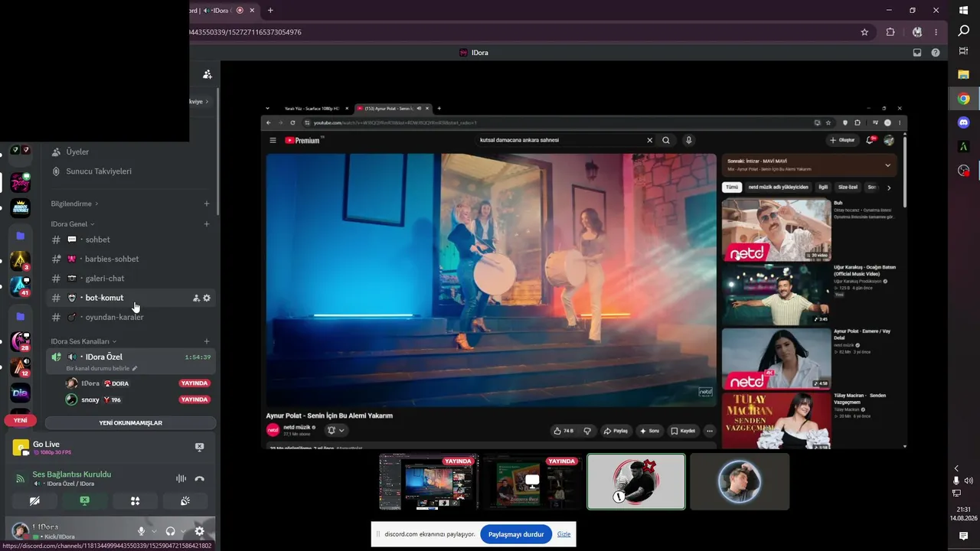Open the microphone input options arrow

tap(154, 531)
